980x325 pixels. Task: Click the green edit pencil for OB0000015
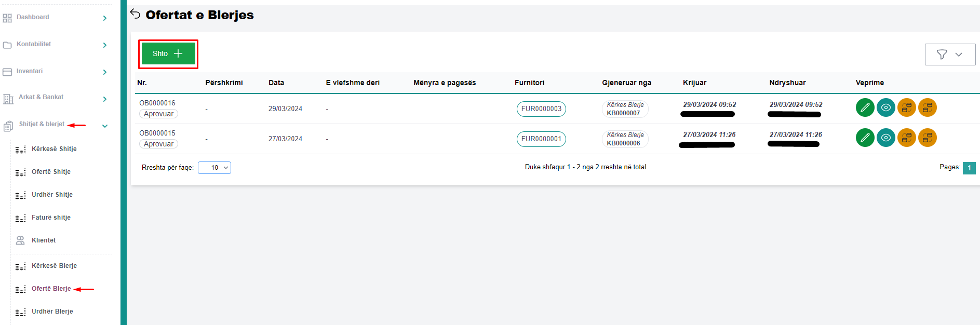865,138
